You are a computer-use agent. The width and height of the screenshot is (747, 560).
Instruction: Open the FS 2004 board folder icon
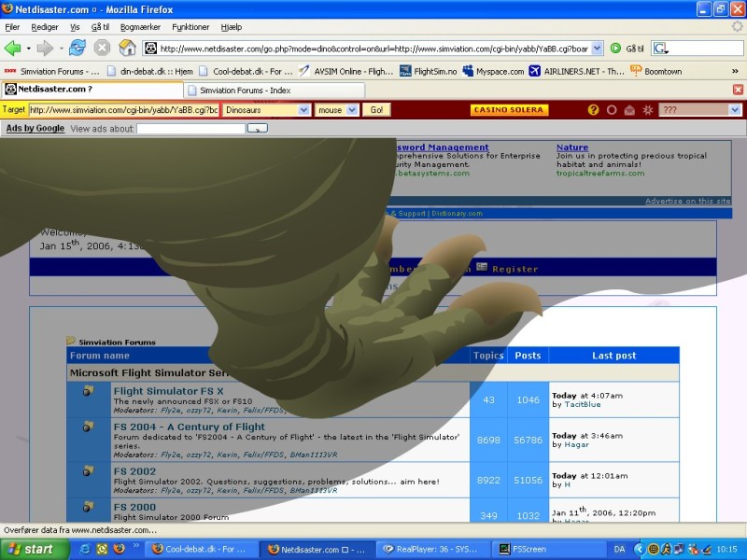(88, 427)
